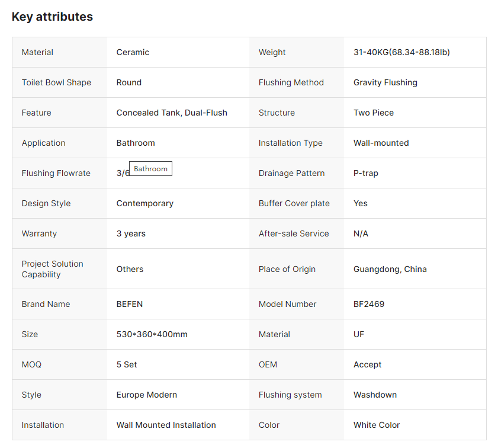
Task: Select the Wall-mounted installation type value
Action: (x=381, y=143)
